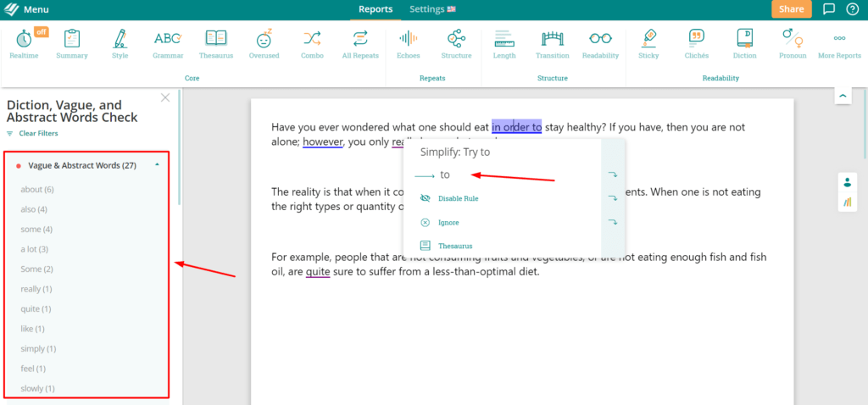This screenshot has width=868, height=405.
Task: Open the Thesaurus report
Action: (216, 43)
